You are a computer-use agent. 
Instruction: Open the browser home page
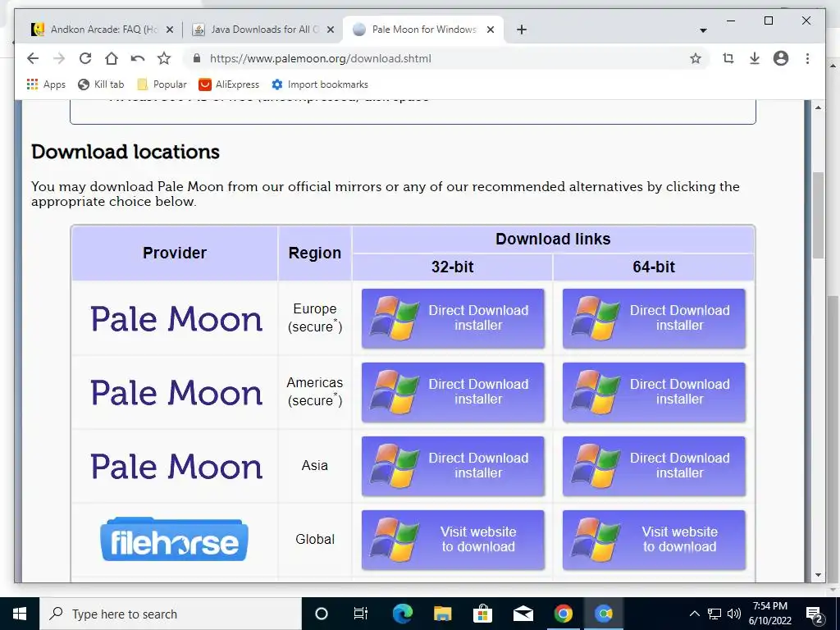[x=112, y=58]
